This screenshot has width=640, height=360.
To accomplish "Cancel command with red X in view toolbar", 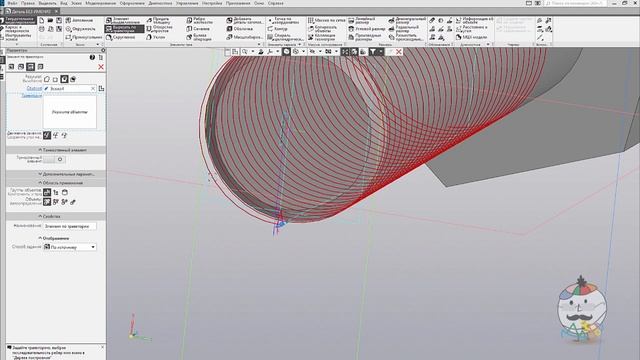I will coord(399,52).
